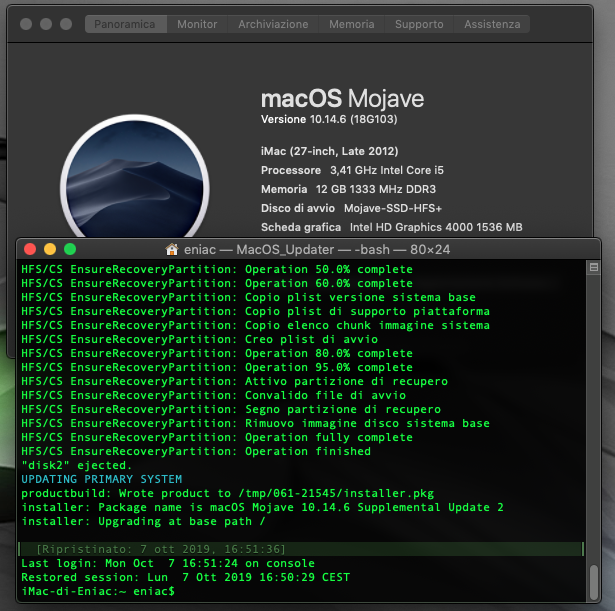This screenshot has height=611, width=615.
Task: Click 'Attivo partizione di recupero' line
Action: click(235, 381)
